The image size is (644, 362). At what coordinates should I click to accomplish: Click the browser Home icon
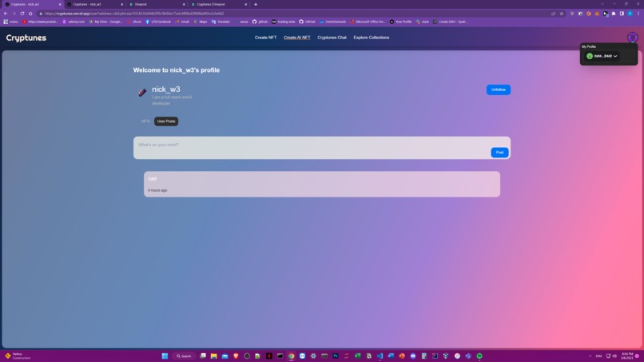(30, 14)
